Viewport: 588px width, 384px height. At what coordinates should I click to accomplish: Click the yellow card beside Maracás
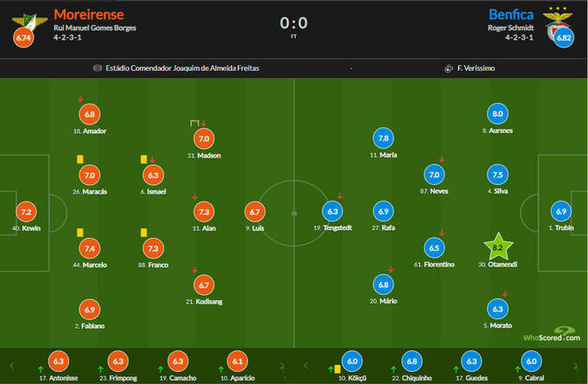79,159
